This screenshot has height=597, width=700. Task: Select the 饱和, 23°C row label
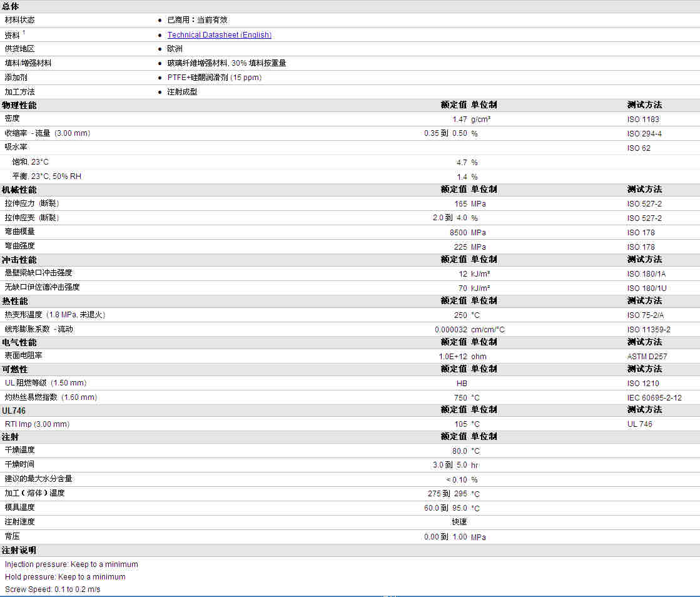pyautogui.click(x=31, y=161)
